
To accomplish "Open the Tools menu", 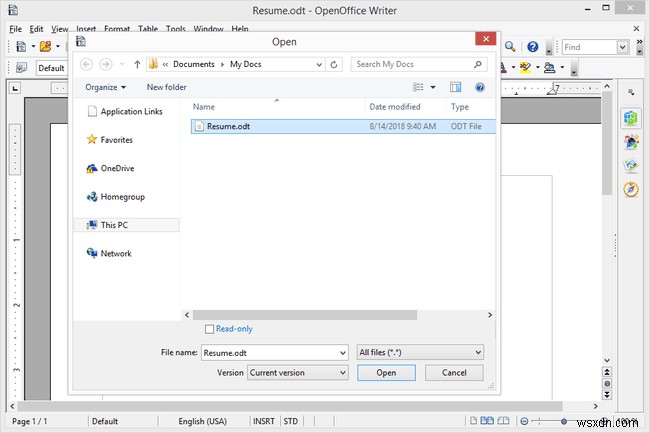I will (x=176, y=29).
